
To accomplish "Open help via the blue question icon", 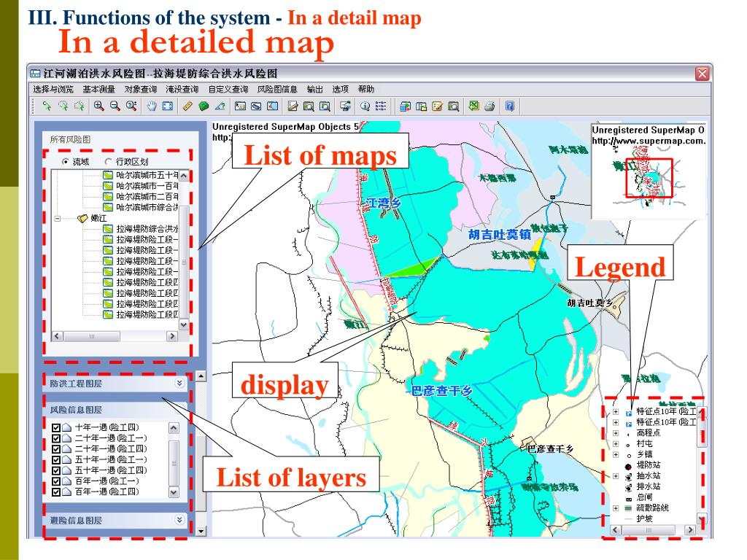I will click(x=510, y=106).
